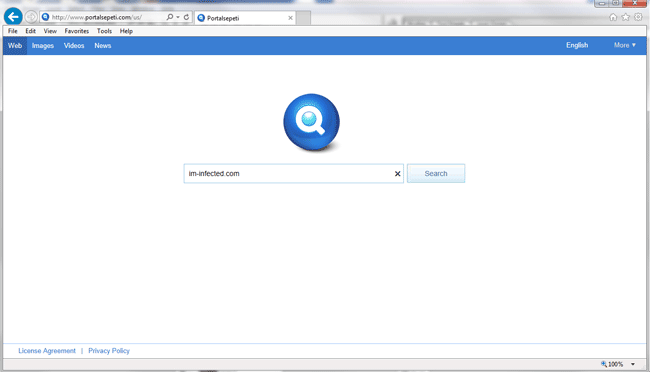Viewport: 650px width, 372px height.
Task: Click the browser back arrow button
Action: 13,17
